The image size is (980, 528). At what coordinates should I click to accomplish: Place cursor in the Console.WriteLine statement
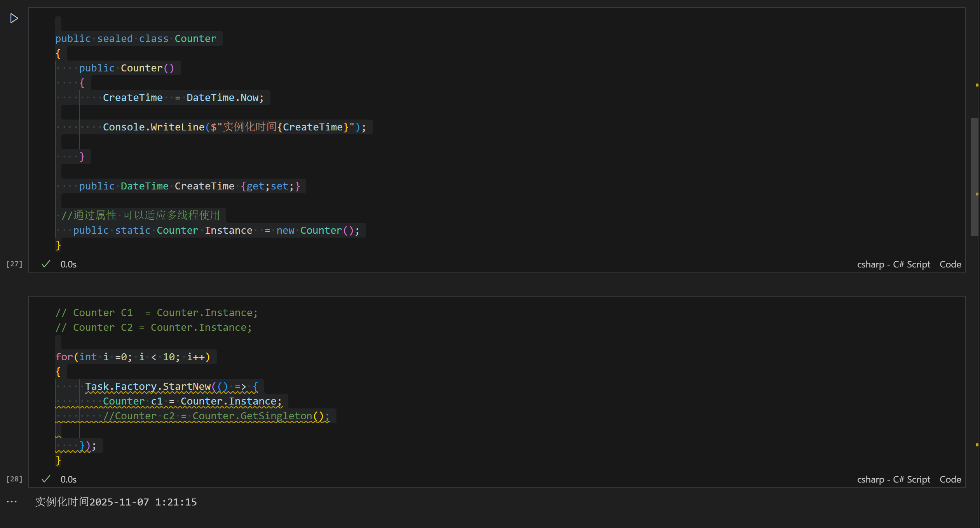point(233,127)
